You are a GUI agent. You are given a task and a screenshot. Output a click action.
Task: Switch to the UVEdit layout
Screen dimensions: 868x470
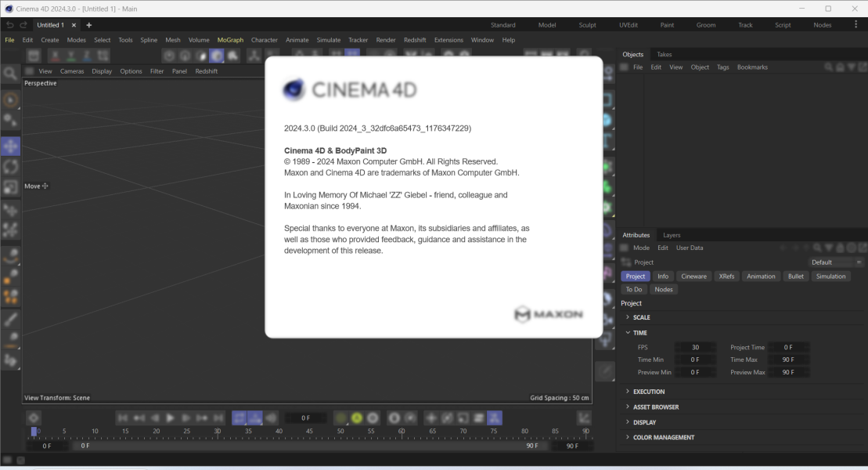pyautogui.click(x=628, y=25)
